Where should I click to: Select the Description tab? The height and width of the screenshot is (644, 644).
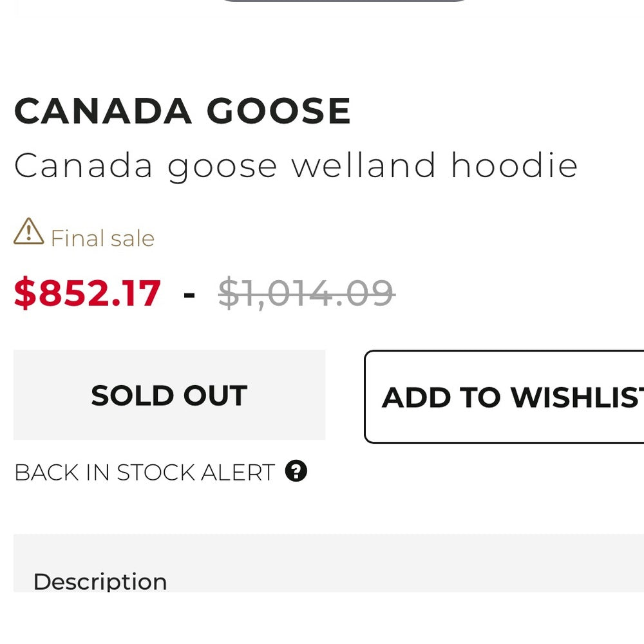100,582
